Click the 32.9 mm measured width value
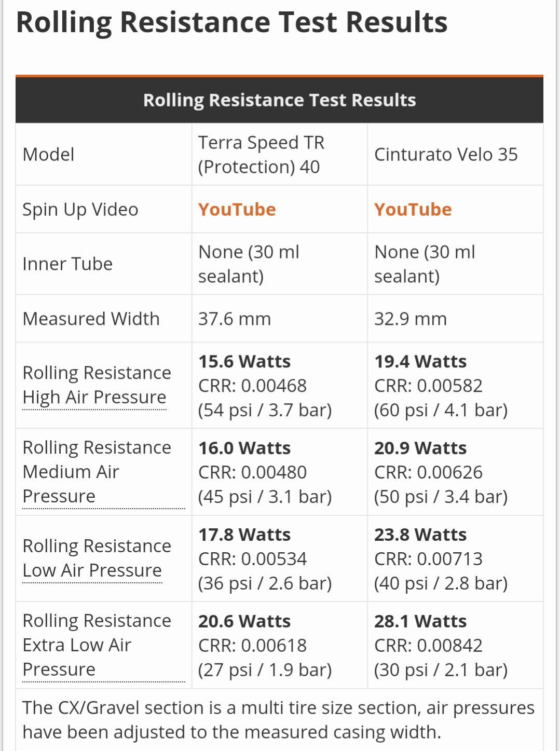Screen dimensions: 560x751 pos(411,319)
